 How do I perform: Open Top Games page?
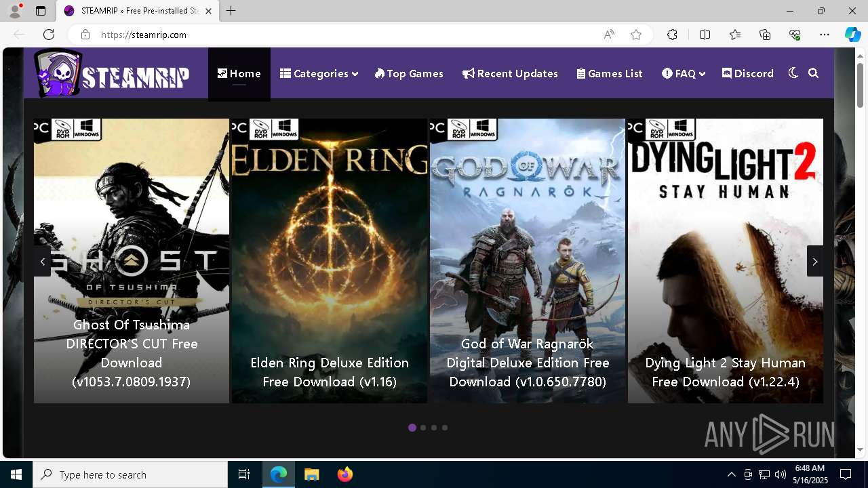[409, 74]
